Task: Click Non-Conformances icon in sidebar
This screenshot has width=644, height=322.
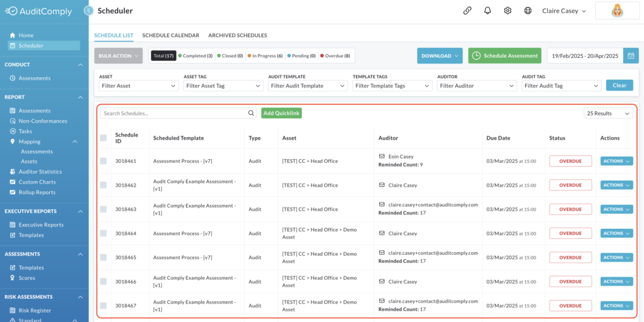Action: click(13, 121)
